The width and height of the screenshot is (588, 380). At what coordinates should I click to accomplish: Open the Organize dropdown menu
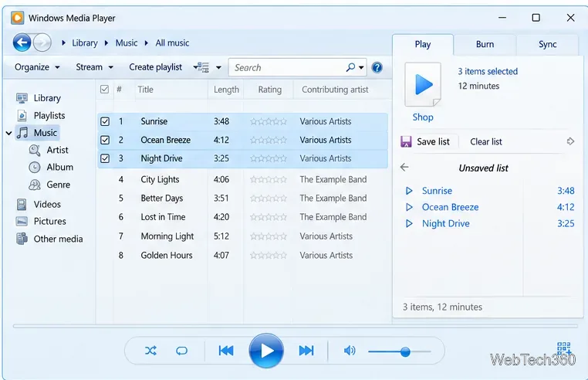(37, 67)
